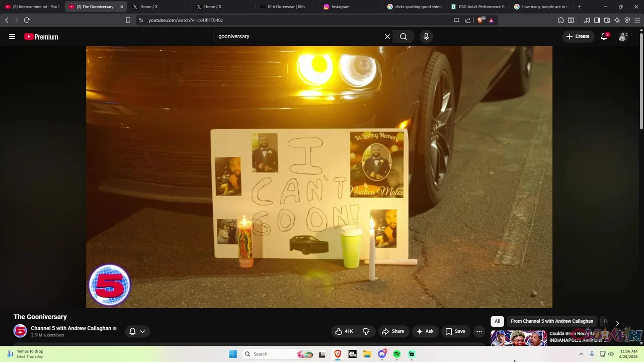644x362 pixels.
Task: Click the Create button
Action: [578, 36]
